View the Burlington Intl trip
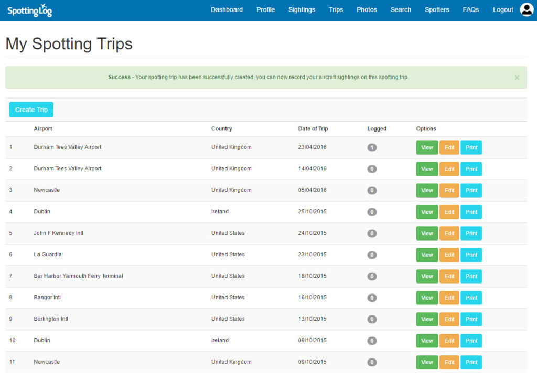 (427, 320)
